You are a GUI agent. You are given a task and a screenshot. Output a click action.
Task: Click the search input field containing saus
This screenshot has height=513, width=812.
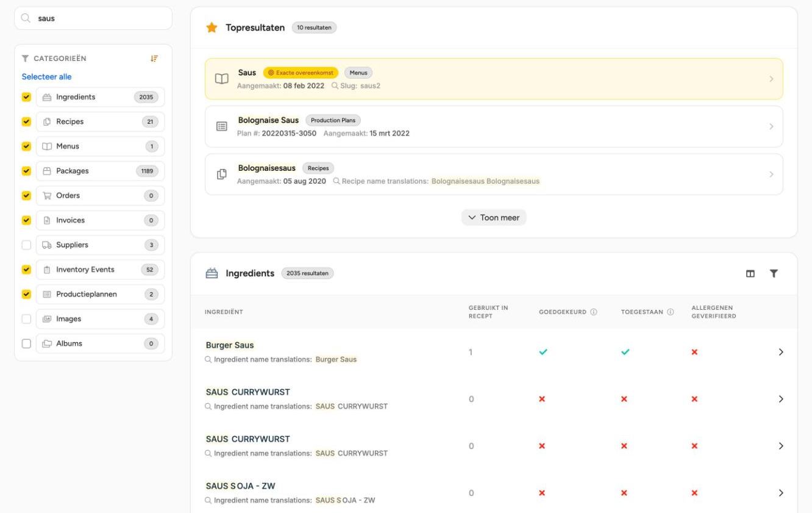93,18
